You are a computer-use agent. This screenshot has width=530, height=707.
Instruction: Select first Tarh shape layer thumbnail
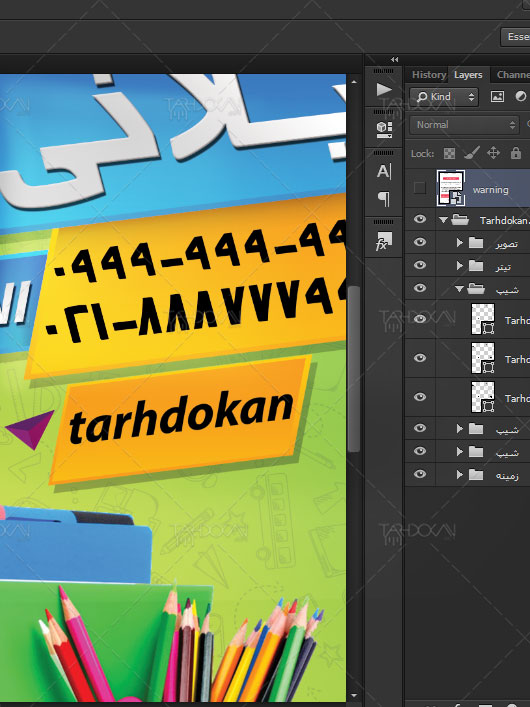[x=483, y=319]
